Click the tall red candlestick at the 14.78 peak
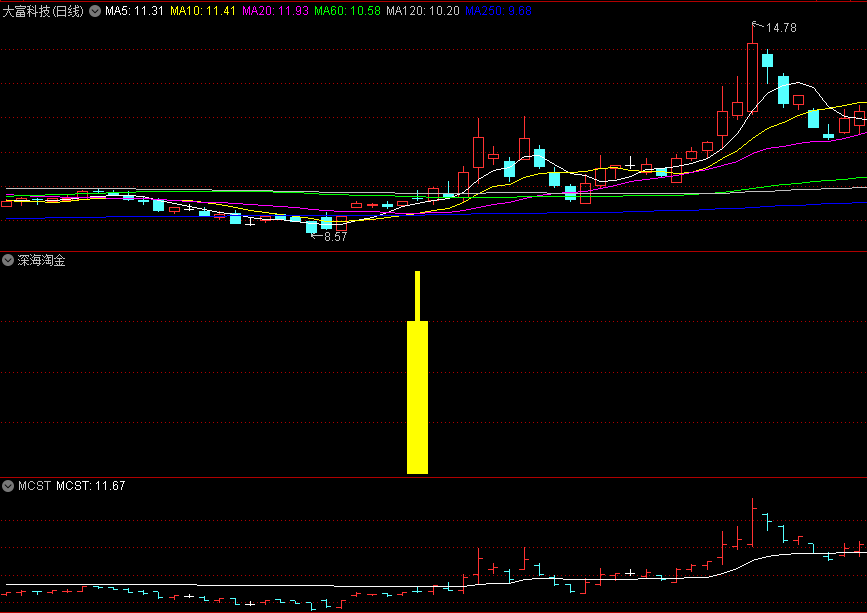The width and height of the screenshot is (867, 613). tap(752, 77)
